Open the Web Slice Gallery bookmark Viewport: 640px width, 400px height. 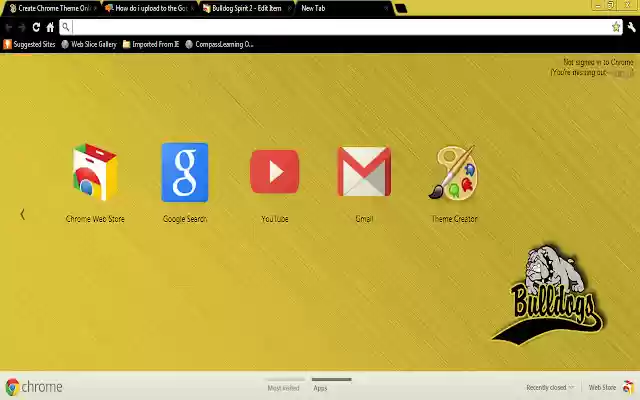pos(89,44)
